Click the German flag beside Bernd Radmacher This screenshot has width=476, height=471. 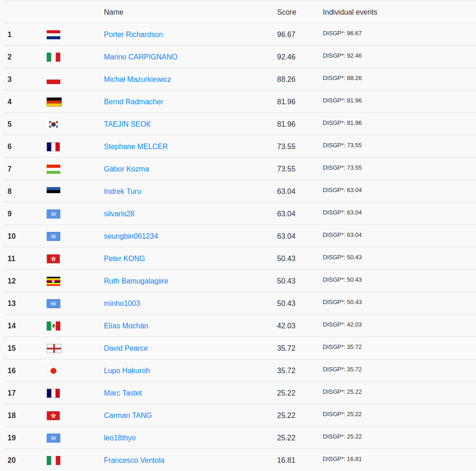(x=54, y=102)
